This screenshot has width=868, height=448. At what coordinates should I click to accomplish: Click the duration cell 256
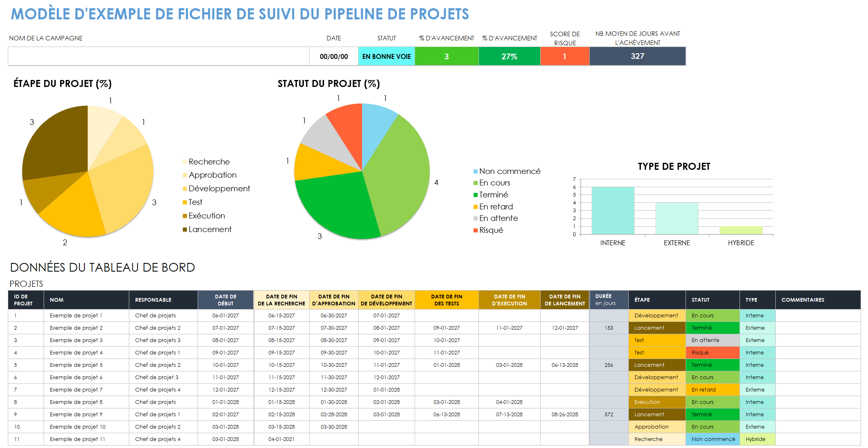(x=609, y=365)
